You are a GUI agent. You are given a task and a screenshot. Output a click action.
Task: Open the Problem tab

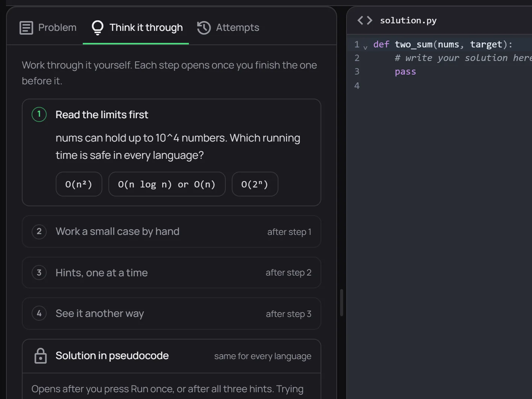(x=48, y=27)
